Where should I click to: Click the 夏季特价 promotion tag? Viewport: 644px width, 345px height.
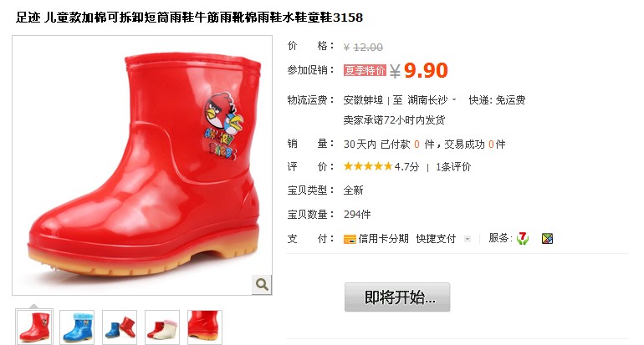[x=365, y=70]
